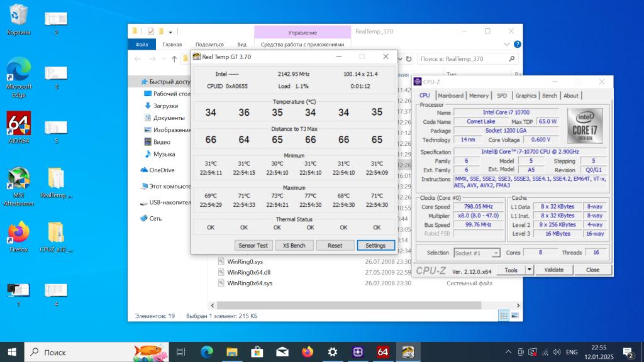
Task: Open the quick access toolbar customization dropdown
Action: coord(170,32)
